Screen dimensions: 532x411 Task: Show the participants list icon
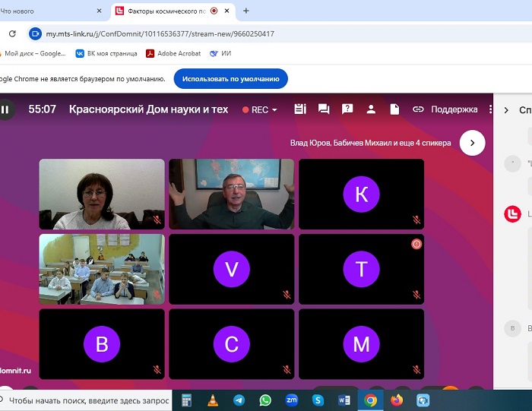[371, 109]
